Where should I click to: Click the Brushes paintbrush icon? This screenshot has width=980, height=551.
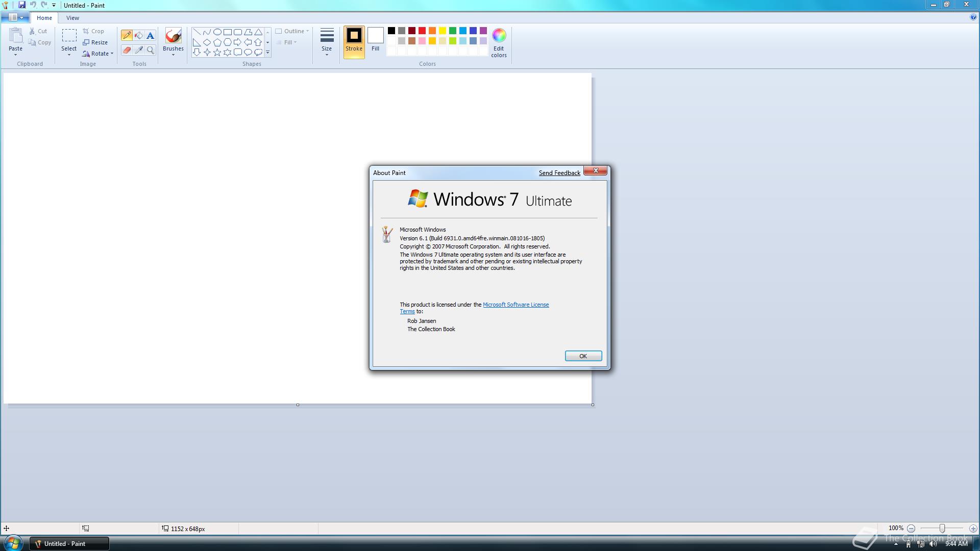[173, 36]
